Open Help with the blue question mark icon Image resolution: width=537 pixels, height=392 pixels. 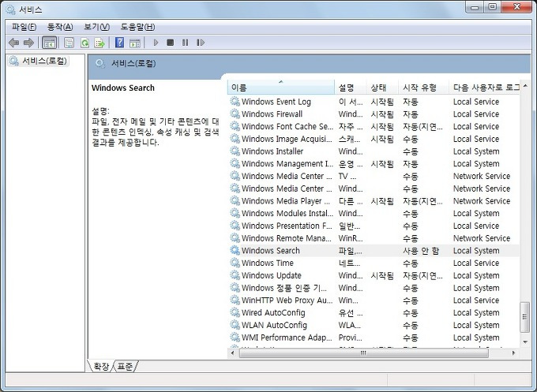pyautogui.click(x=119, y=43)
